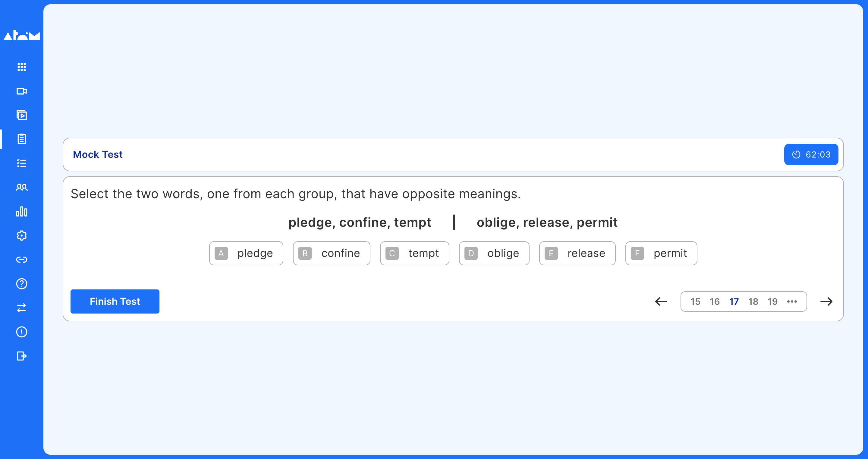Open the people/users icon panel
868x459 pixels.
[x=21, y=187]
